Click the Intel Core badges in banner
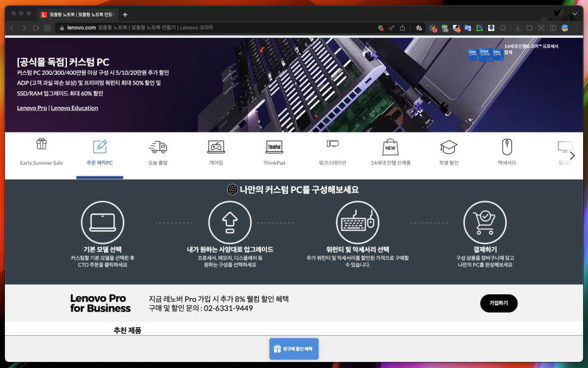This screenshot has height=368, width=588. [x=486, y=54]
